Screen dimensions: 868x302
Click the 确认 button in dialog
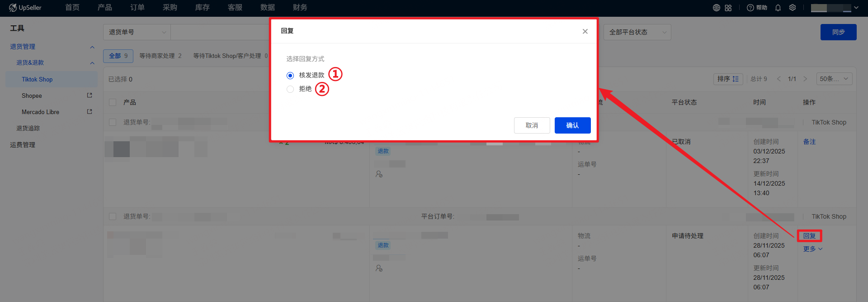tap(572, 125)
